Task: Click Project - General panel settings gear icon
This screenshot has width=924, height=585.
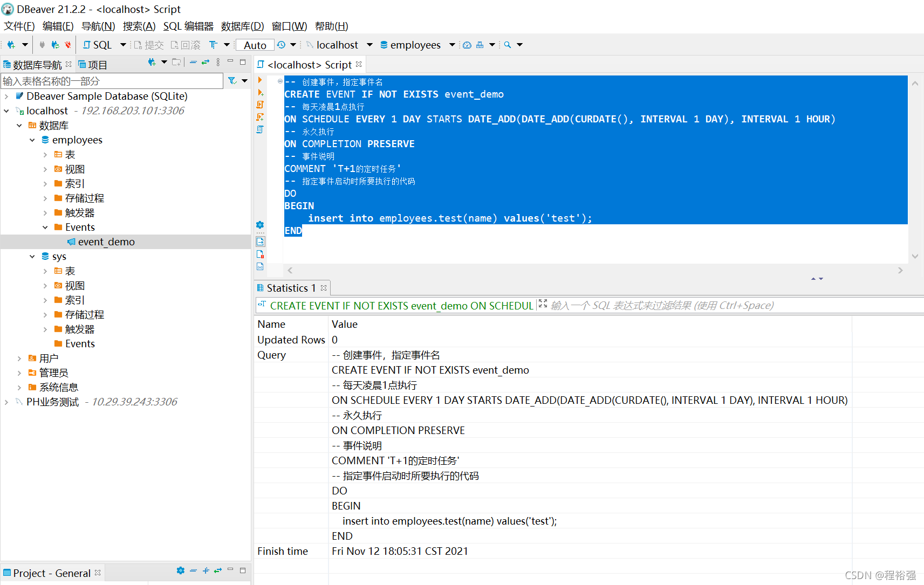Action: [180, 570]
